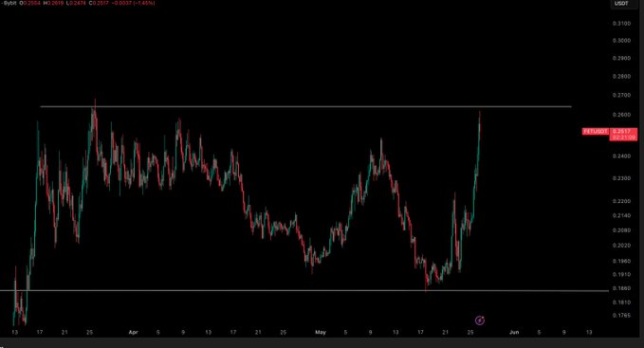Click the 0.3100 price axis label

tap(621, 24)
